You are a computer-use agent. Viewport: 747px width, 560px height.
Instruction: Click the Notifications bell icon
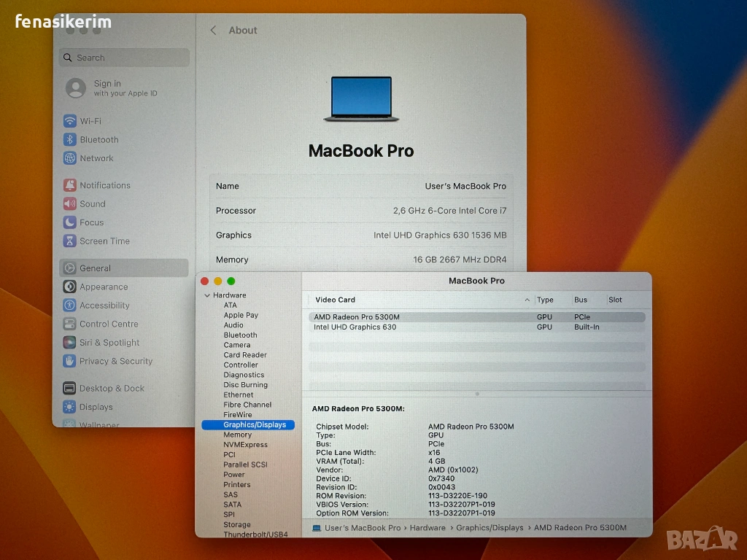click(x=69, y=185)
